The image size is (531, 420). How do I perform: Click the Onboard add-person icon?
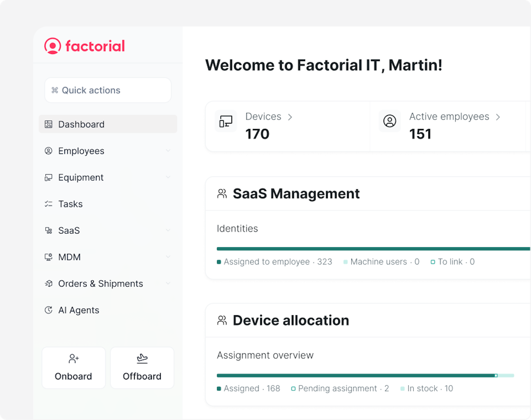74,359
